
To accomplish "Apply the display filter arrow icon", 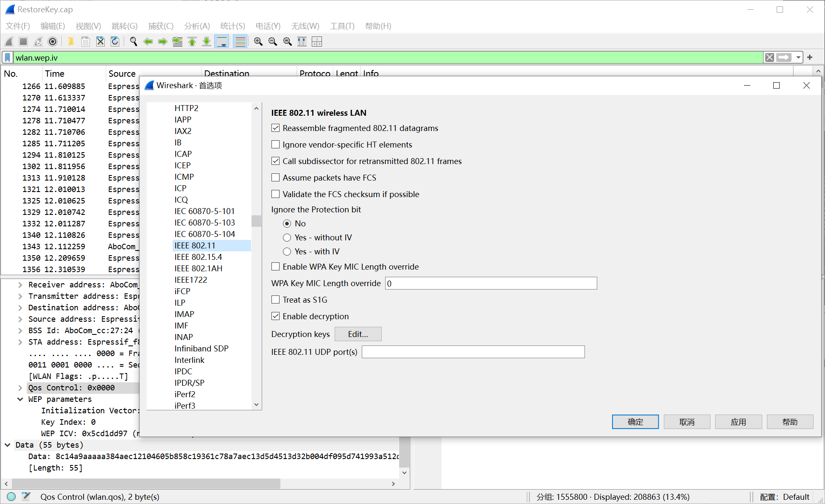I will click(x=784, y=57).
